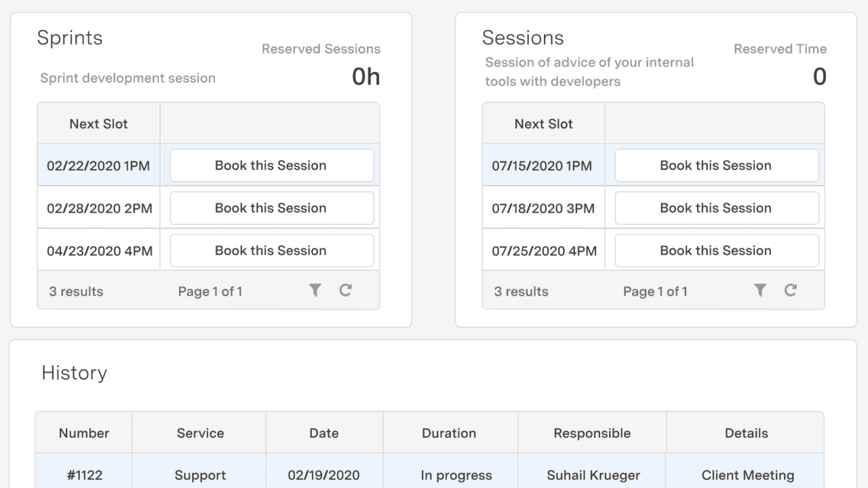Viewport: 868px width, 488px height.
Task: Select the 04/23/2020 4PM slot cell
Action: [99, 251]
